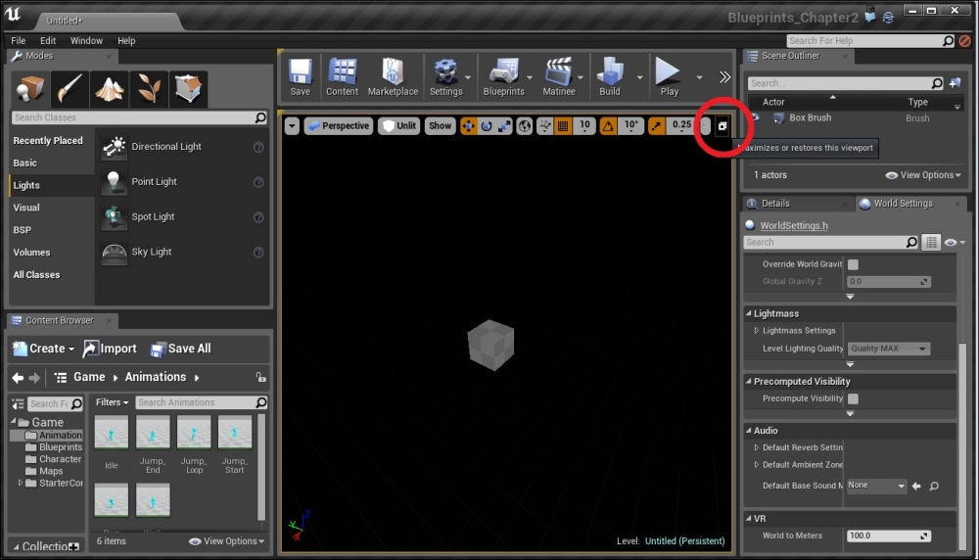Open Level Lighting Quality dropdown
Screen dimensions: 979x560
pos(889,349)
